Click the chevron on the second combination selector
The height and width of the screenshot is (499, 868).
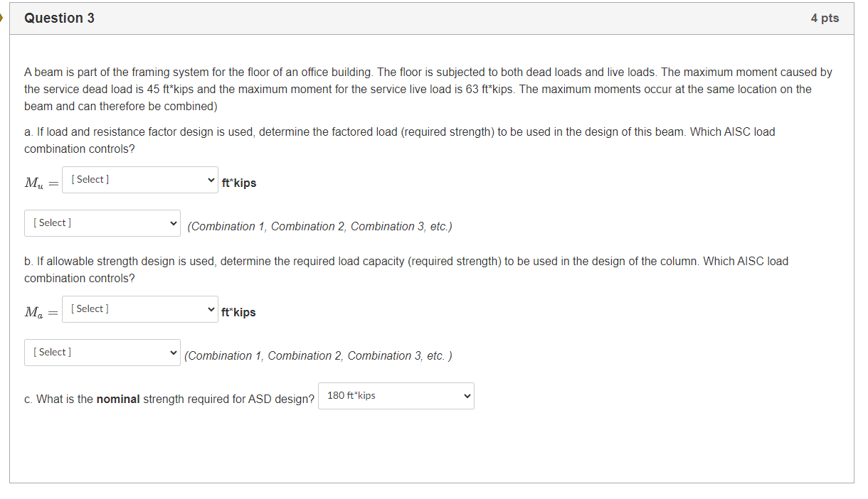pyautogui.click(x=173, y=352)
